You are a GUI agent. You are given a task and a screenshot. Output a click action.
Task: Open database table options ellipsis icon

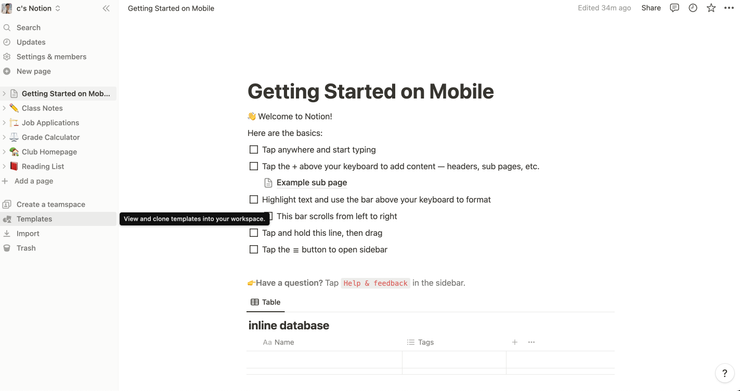point(531,342)
